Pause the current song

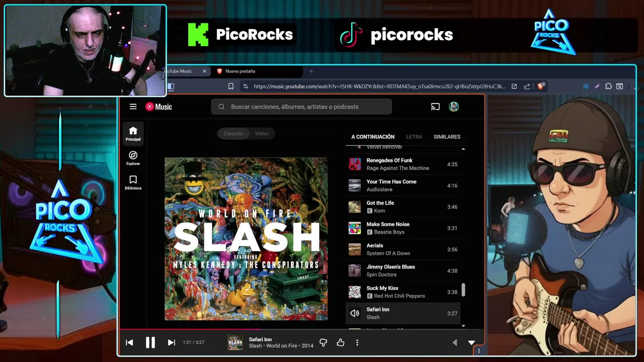[x=150, y=342]
